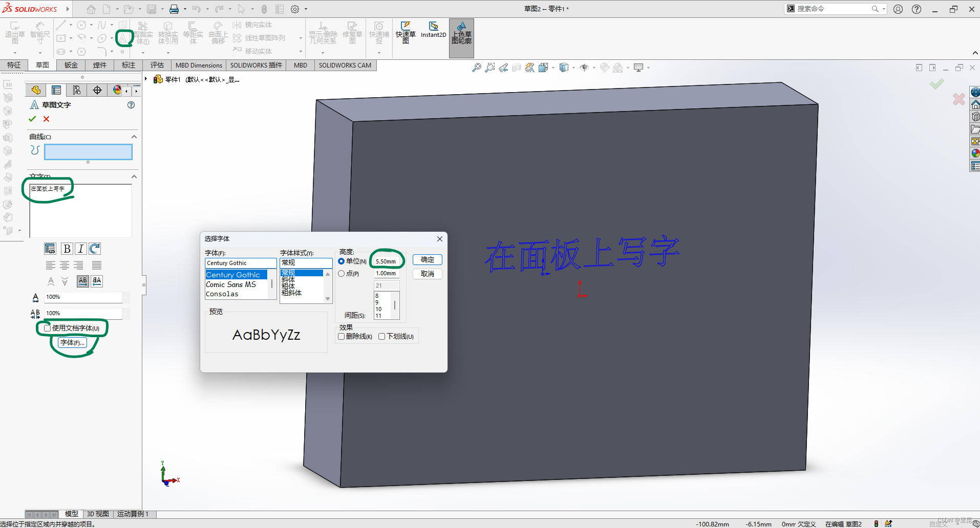Check the 下划线 underline checkbox
Image resolution: width=980 pixels, height=528 pixels.
point(382,337)
